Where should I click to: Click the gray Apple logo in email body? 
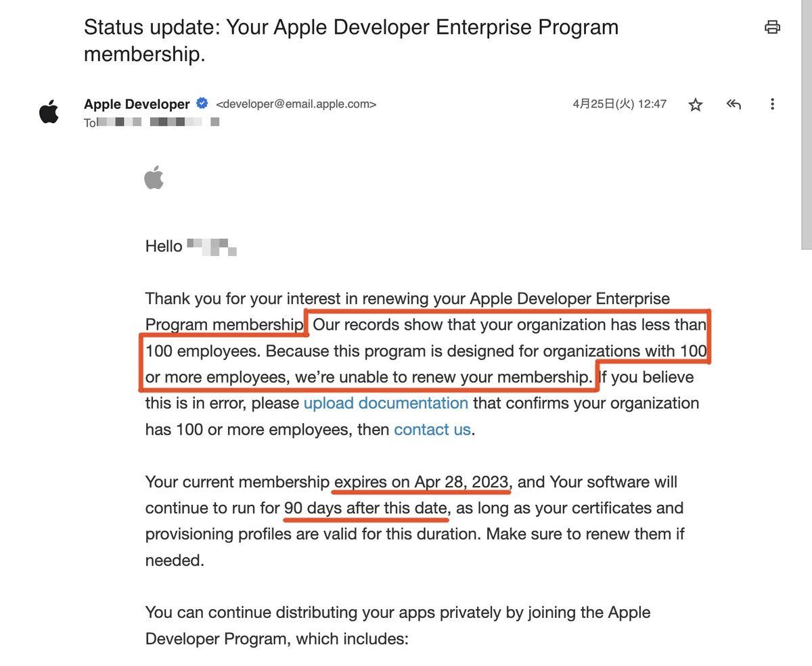154,178
